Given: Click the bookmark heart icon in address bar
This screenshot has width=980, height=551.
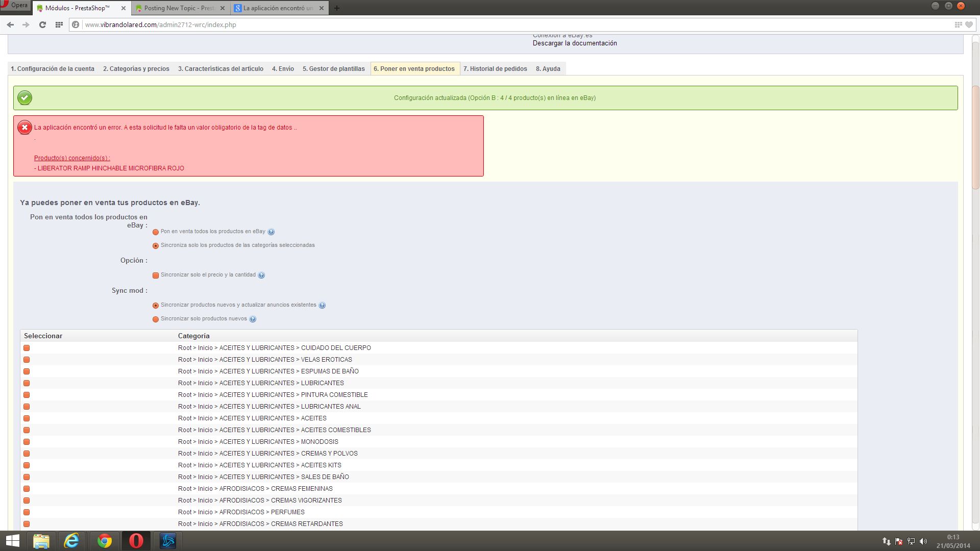Looking at the screenshot, I should click(969, 24).
